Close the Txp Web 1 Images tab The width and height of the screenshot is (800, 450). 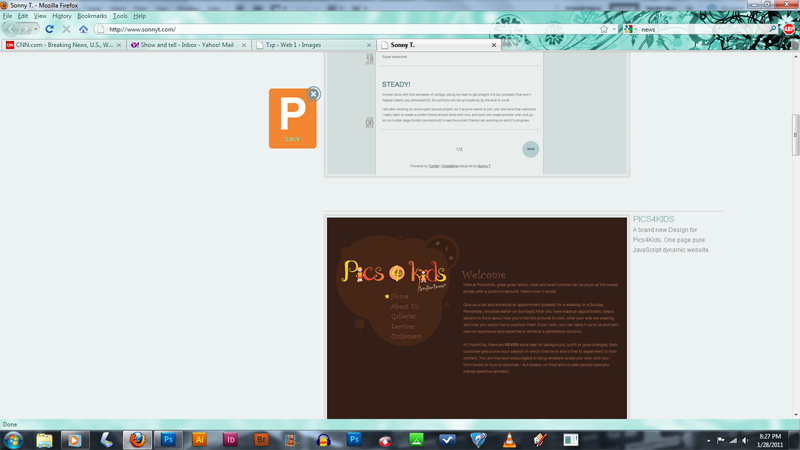pos(369,45)
